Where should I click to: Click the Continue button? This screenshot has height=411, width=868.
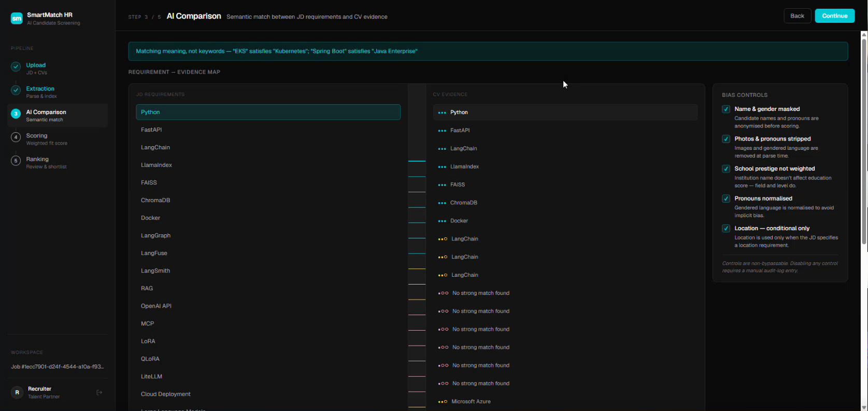(x=834, y=16)
